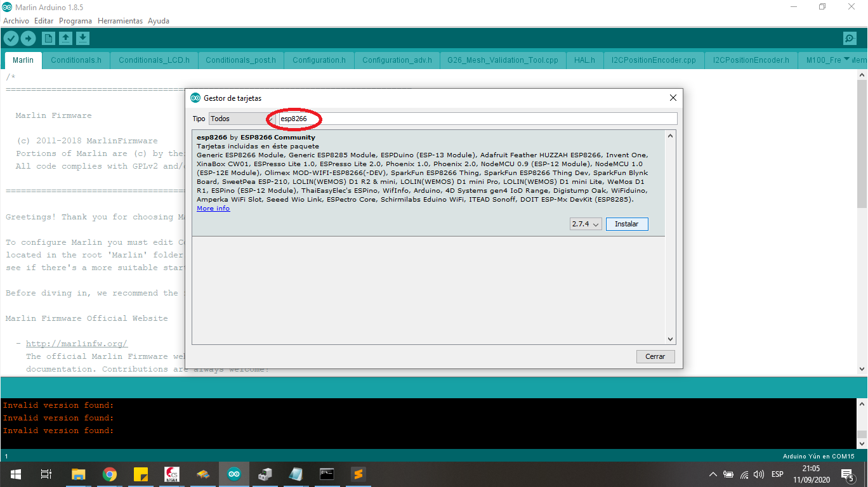868x487 pixels.
Task: Open the notification center icon
Action: coord(847,474)
